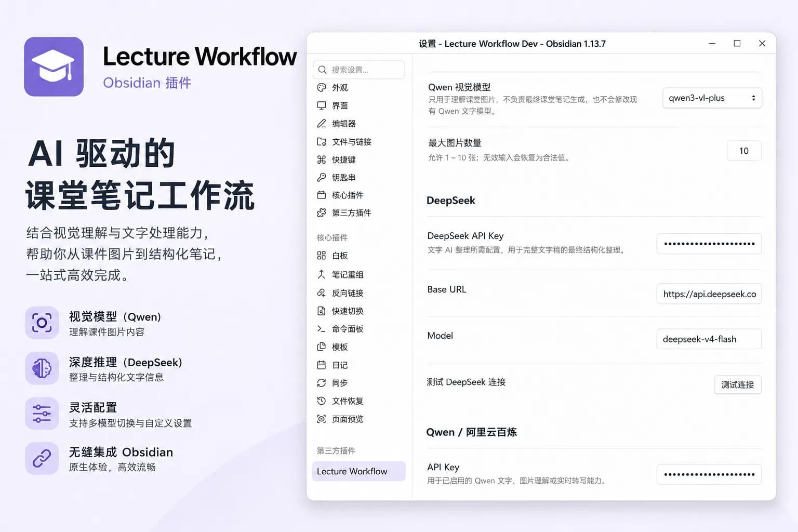Screen dimensions: 798x532
Task: Click the 核心插件 box icon
Action: click(x=322, y=195)
